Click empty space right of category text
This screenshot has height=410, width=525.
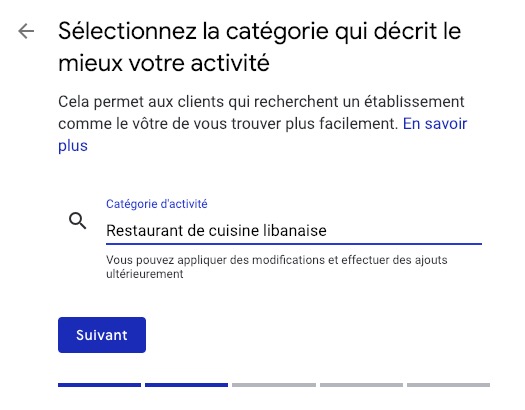pyautogui.click(x=402, y=231)
